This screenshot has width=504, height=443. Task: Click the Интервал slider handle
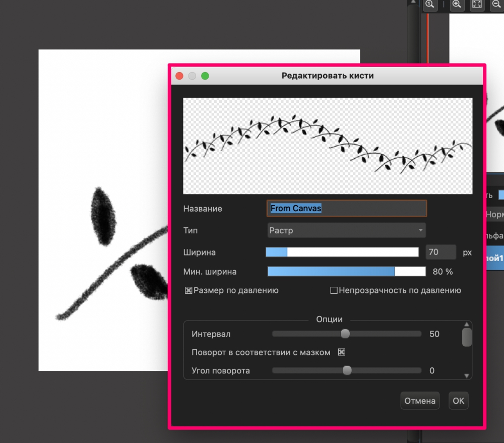click(346, 334)
